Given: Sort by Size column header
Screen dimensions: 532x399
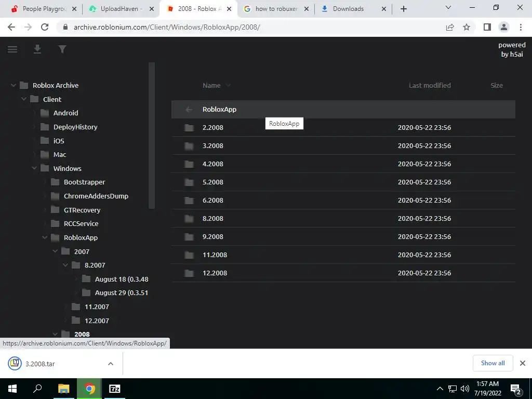Looking at the screenshot, I should pyautogui.click(x=496, y=86).
